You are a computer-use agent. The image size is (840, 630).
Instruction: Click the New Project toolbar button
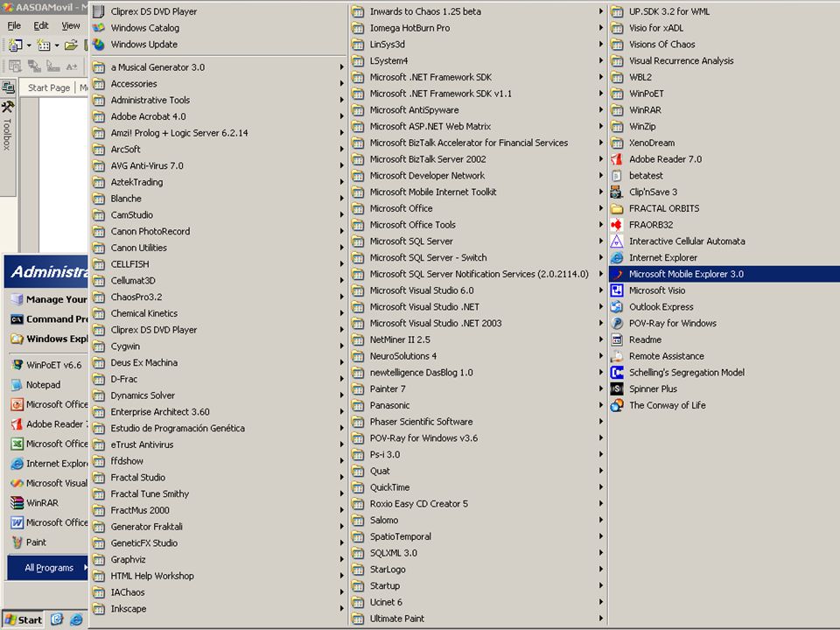[x=16, y=45]
